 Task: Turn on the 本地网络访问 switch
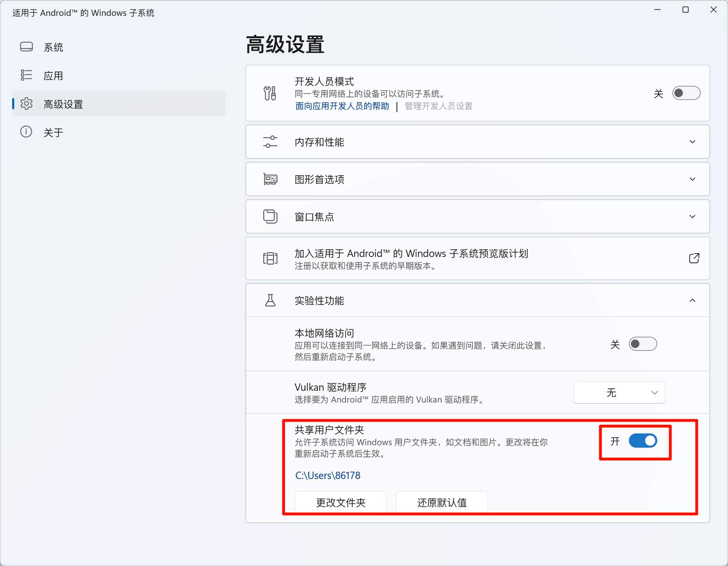click(x=643, y=344)
